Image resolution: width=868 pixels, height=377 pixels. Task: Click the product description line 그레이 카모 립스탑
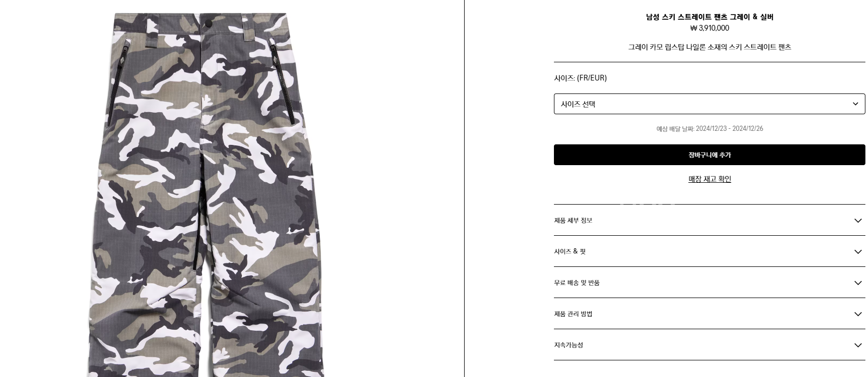click(x=710, y=47)
